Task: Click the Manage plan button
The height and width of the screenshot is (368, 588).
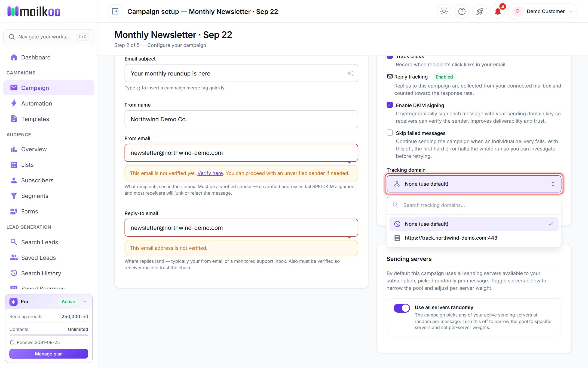Action: [49, 354]
